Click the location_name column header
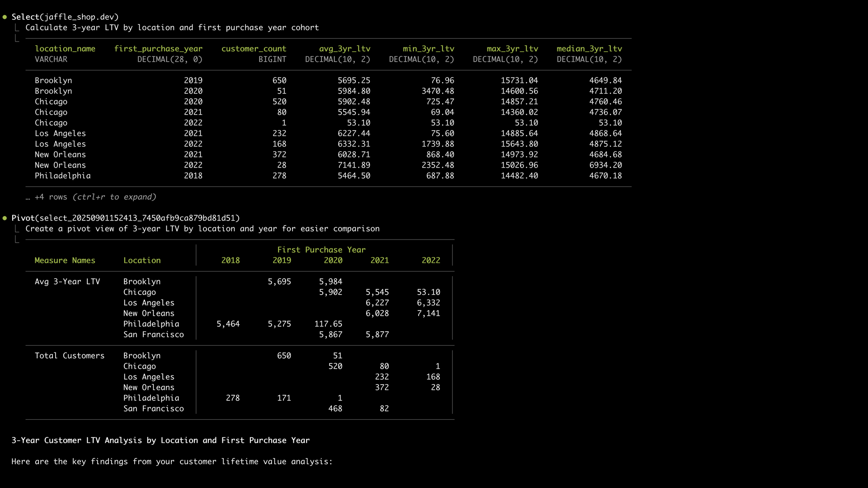 65,49
